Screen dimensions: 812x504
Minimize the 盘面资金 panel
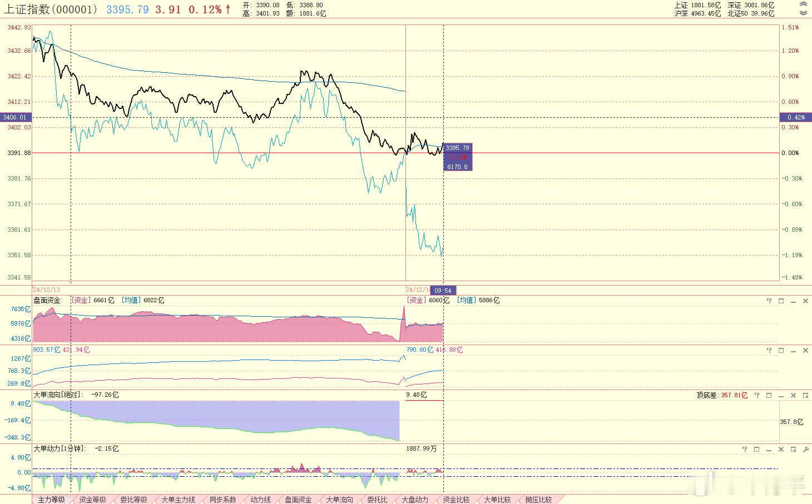point(793,301)
